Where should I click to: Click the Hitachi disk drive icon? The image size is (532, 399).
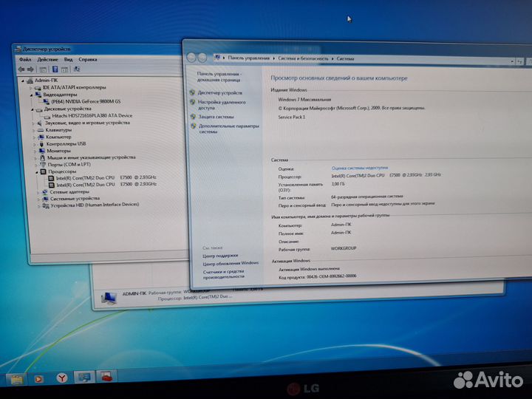point(47,116)
